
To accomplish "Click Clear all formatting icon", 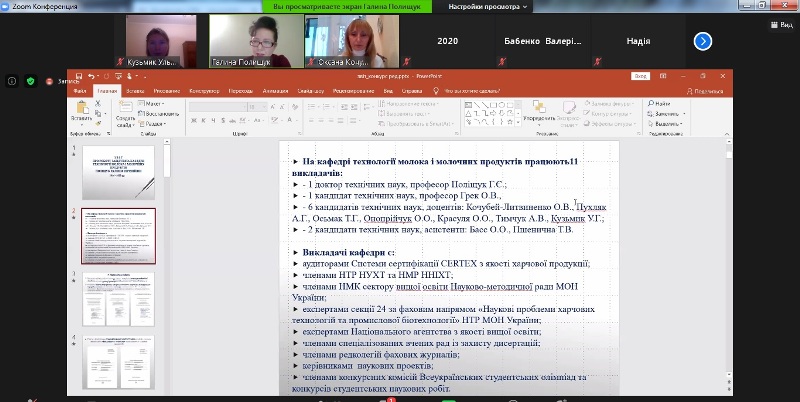I will pos(295,107).
